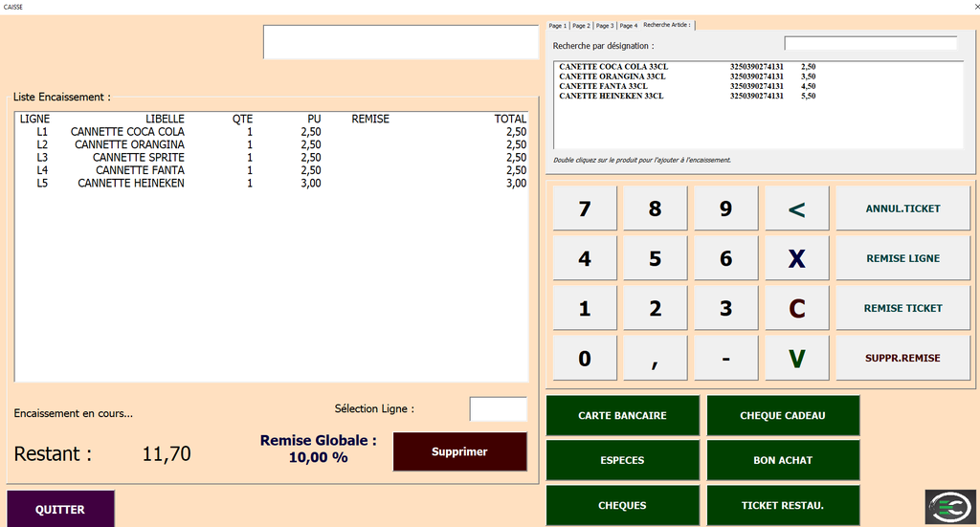The image size is (980, 527).
Task: Tap the backspace '<' key on the keypad
Action: click(797, 209)
